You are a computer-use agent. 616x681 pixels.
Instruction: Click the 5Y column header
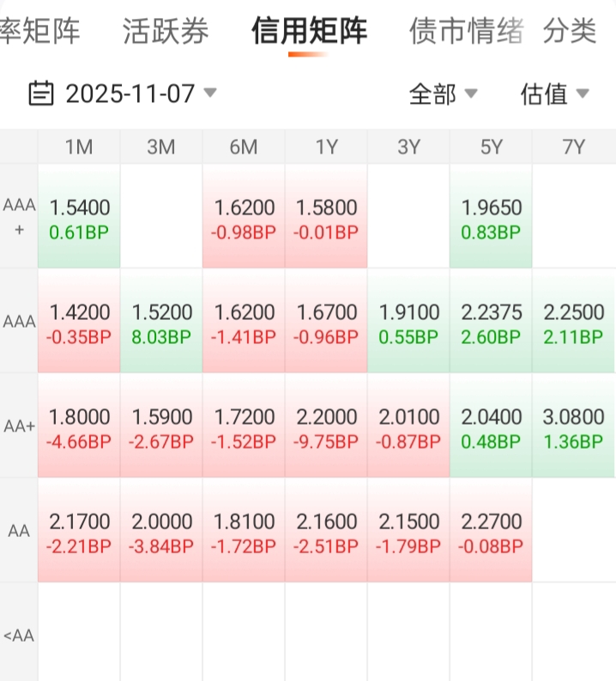click(491, 147)
